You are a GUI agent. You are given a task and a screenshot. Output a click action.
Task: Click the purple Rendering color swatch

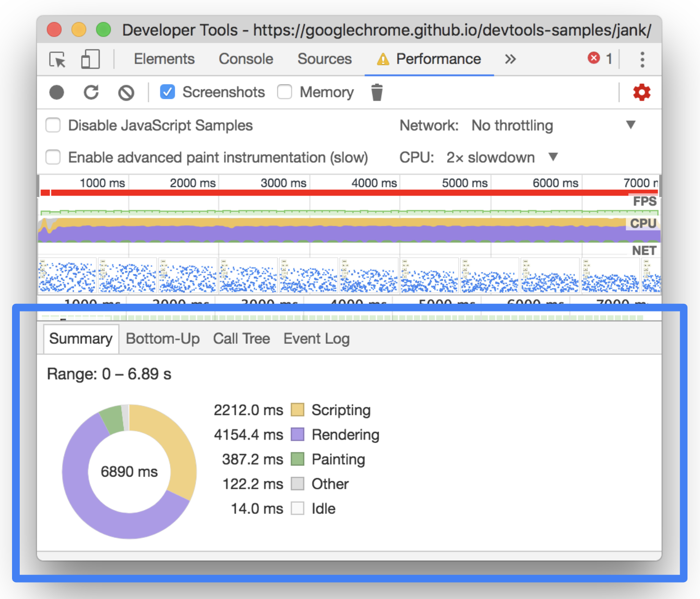point(298,434)
